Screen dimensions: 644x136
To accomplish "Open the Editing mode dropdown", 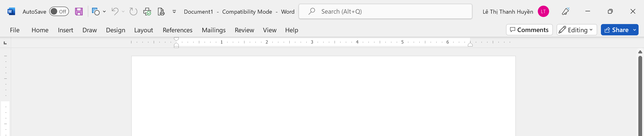I will [x=576, y=30].
